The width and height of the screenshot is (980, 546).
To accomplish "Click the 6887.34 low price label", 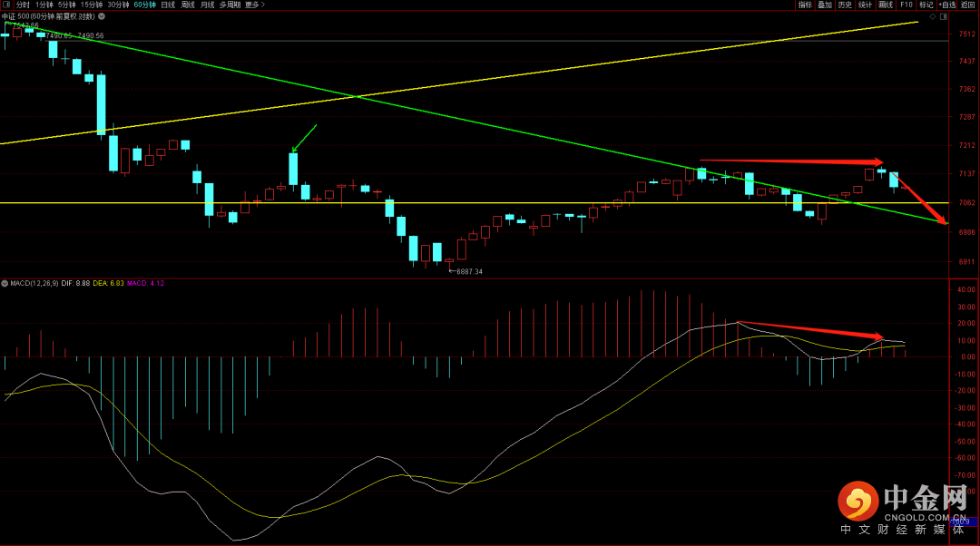I will (x=469, y=272).
